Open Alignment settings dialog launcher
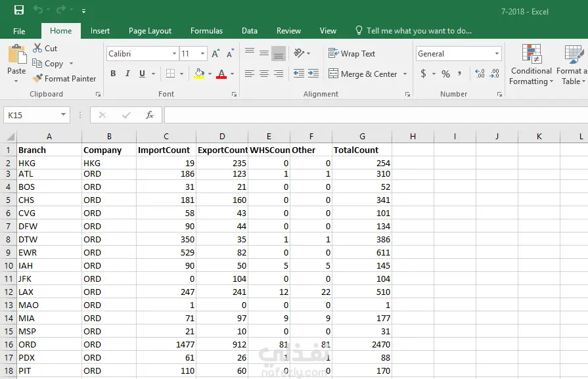 tap(407, 95)
